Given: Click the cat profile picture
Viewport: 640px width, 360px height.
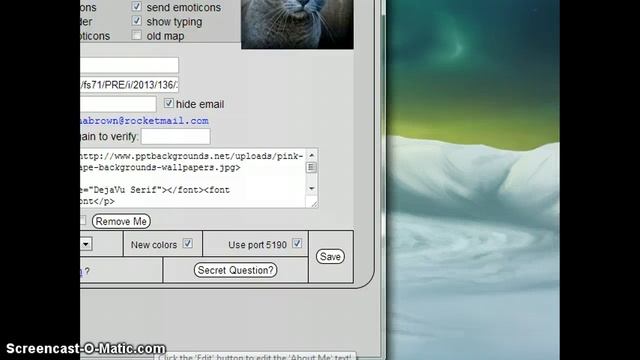Looking at the screenshot, I should click(x=297, y=24).
